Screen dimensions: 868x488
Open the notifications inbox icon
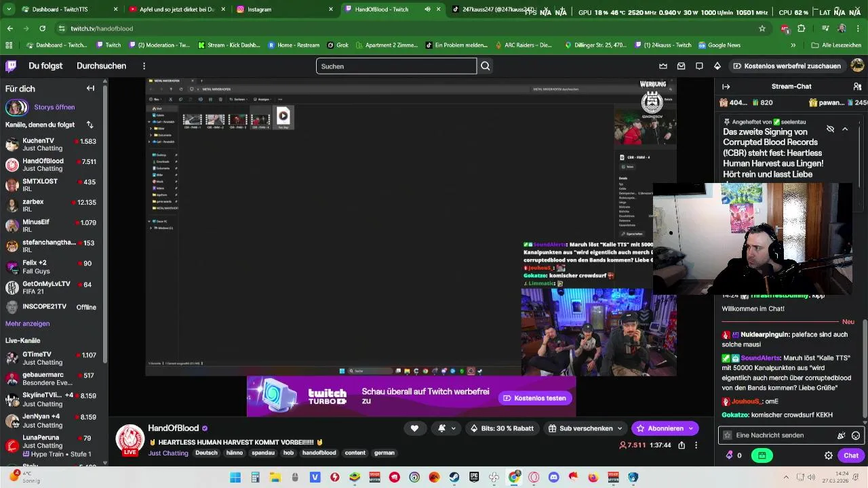click(681, 66)
